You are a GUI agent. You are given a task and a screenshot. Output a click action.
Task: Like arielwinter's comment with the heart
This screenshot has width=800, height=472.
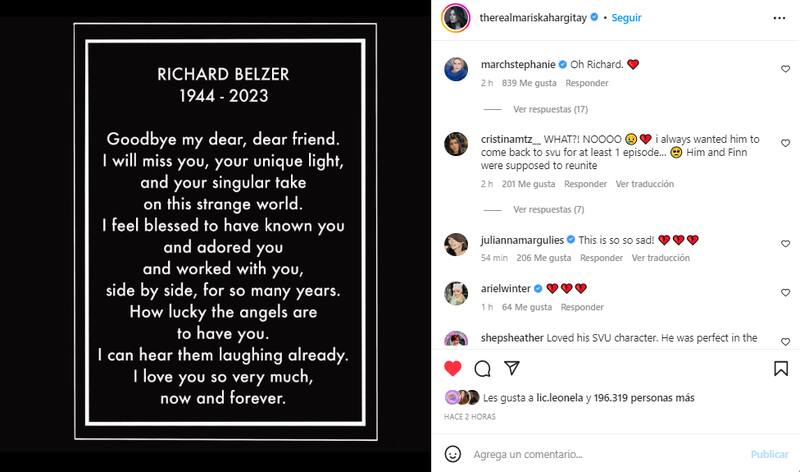point(785,293)
